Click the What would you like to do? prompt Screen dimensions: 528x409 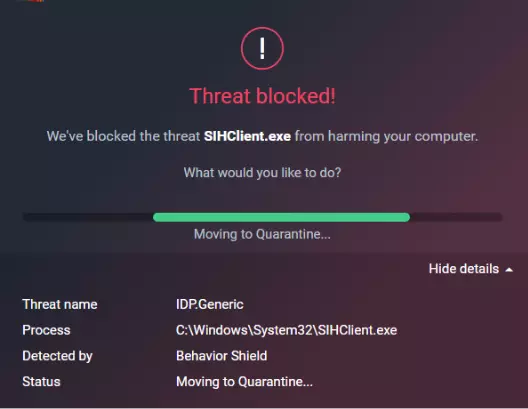(262, 173)
